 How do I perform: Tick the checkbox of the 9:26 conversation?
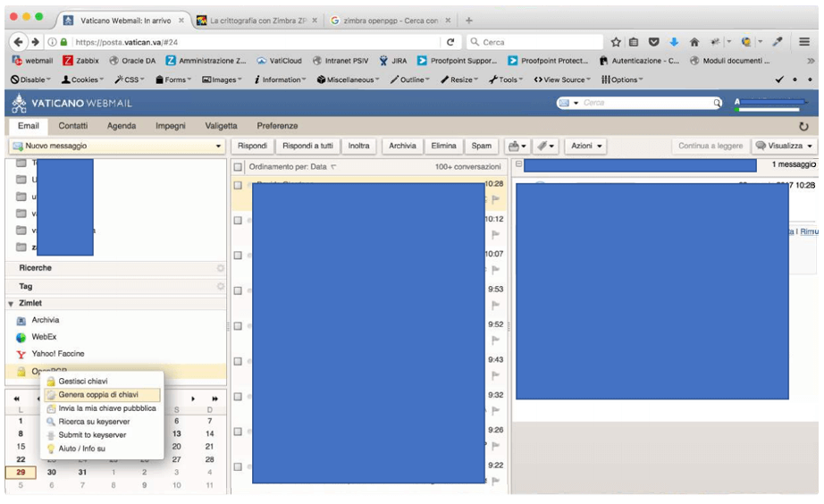click(x=238, y=432)
